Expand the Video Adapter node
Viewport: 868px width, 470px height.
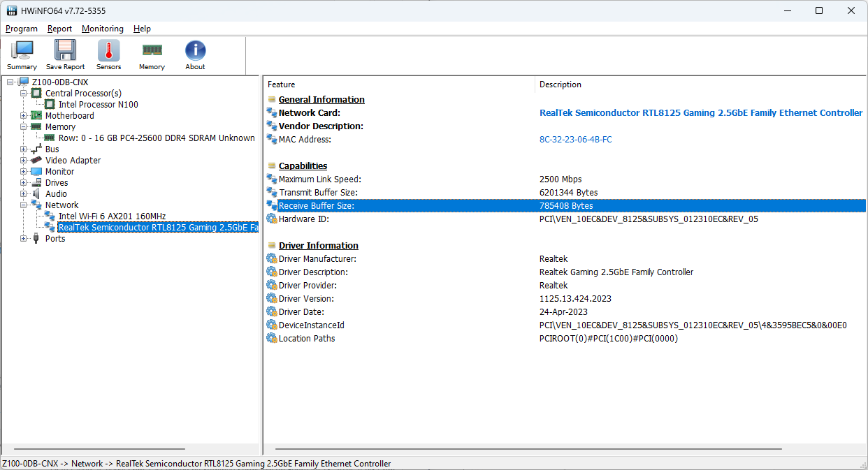pyautogui.click(x=24, y=160)
